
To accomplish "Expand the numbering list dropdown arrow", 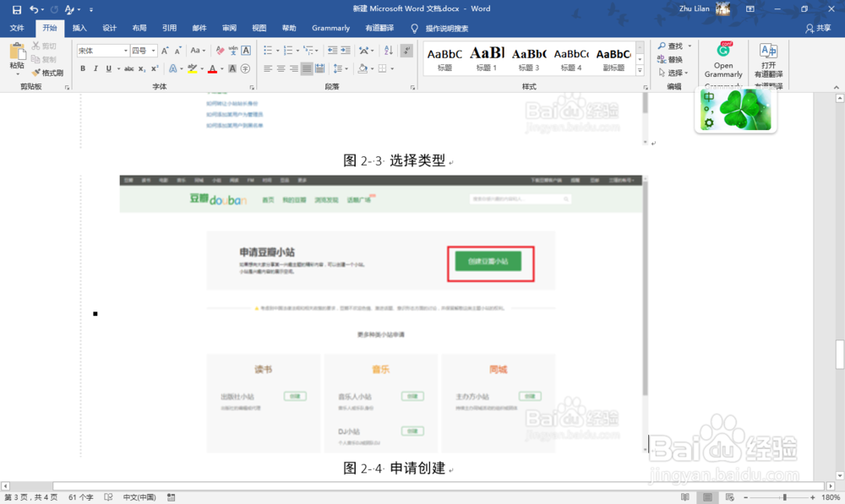I will tap(297, 51).
